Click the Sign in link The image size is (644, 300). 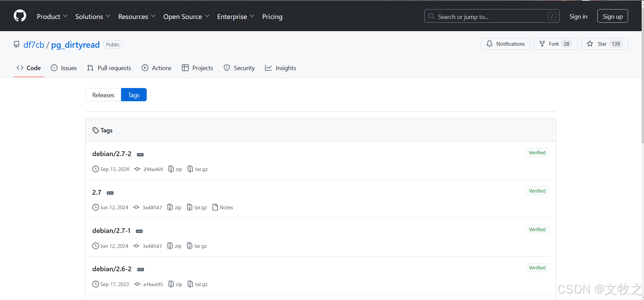pyautogui.click(x=578, y=17)
